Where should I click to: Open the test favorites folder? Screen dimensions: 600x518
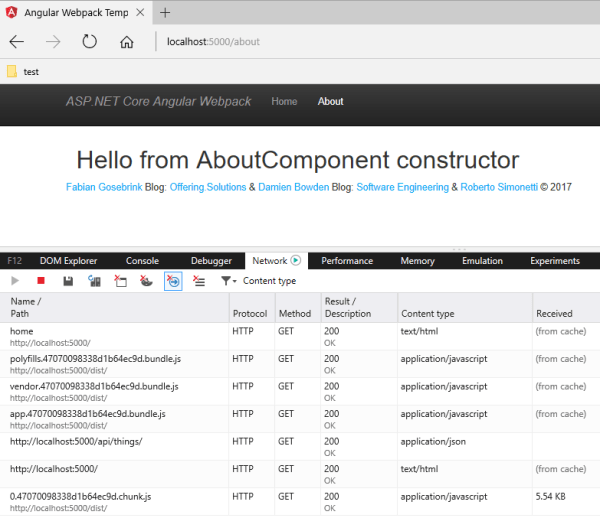[23, 72]
